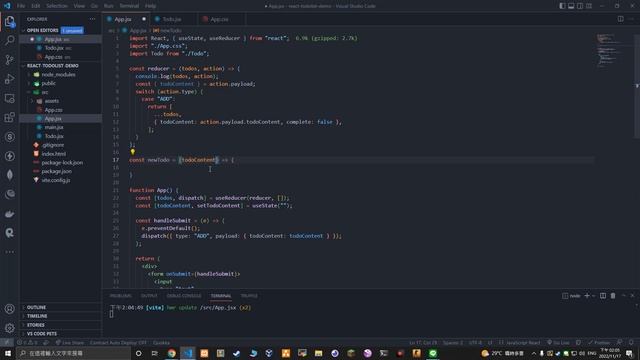Open the Thunder Client lightning icon
640x360 pixels.
(10, 156)
